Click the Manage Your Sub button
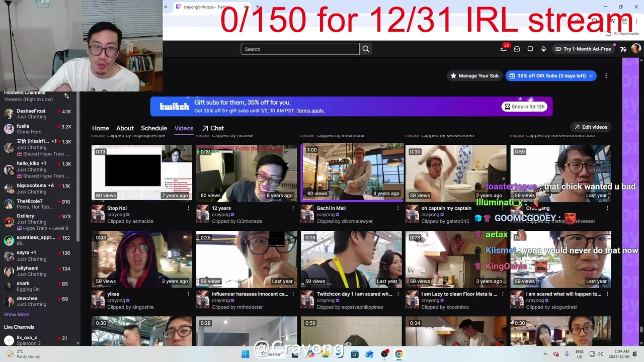 tap(474, 76)
